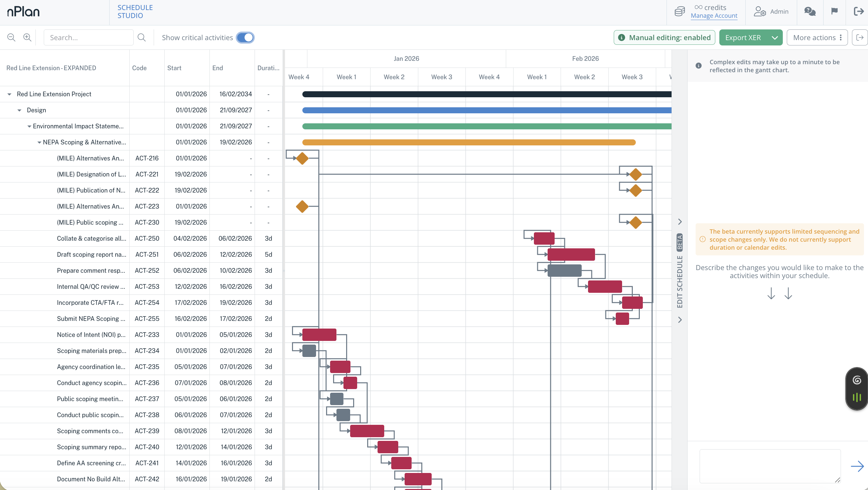Click the flag icon in header
The width and height of the screenshot is (868, 490).
pyautogui.click(x=834, y=11)
